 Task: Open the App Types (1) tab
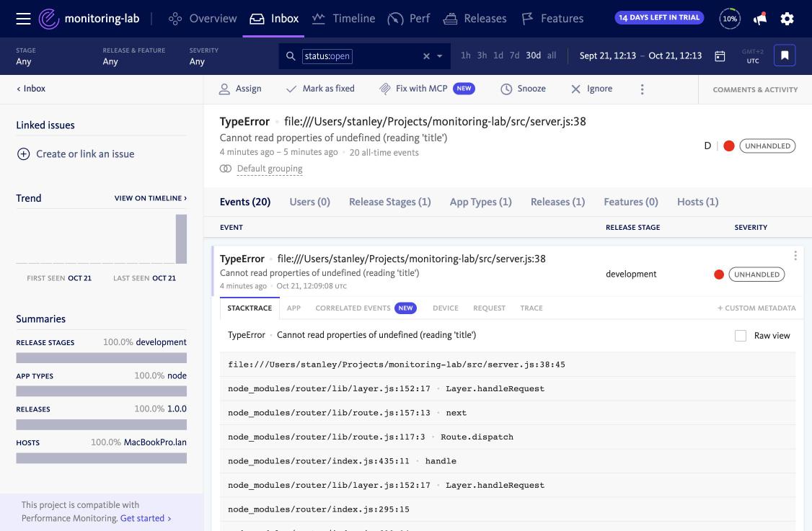pyautogui.click(x=480, y=202)
